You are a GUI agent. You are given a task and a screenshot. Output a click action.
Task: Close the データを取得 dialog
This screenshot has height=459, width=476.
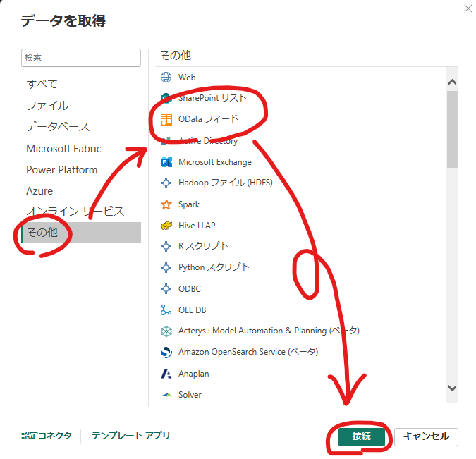468,8
